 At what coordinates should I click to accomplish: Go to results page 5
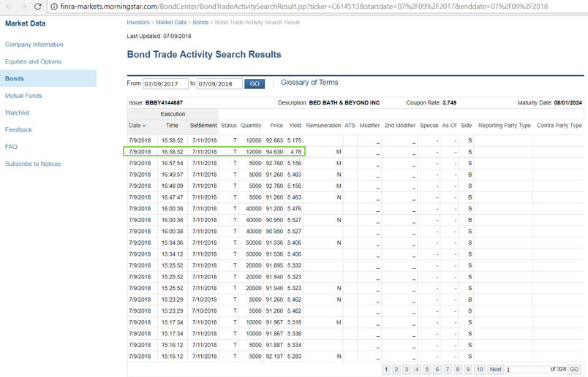click(x=427, y=370)
